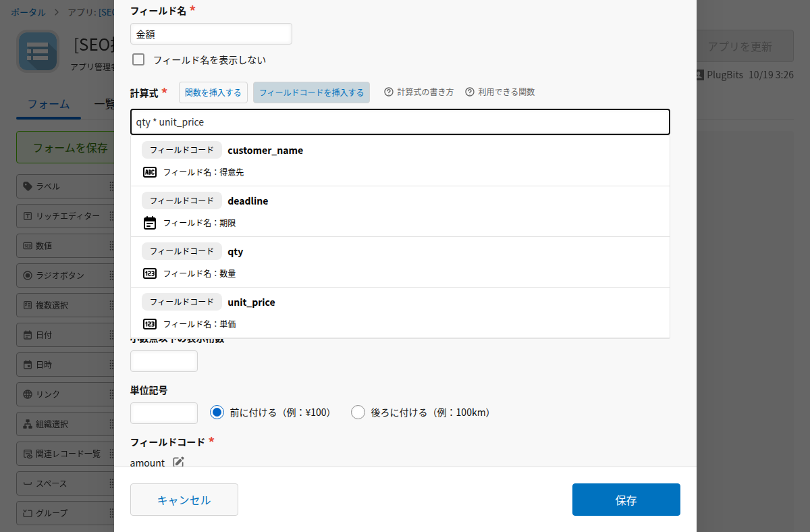
Task: Click the フィールド名 input containing 金額
Action: pos(211,34)
